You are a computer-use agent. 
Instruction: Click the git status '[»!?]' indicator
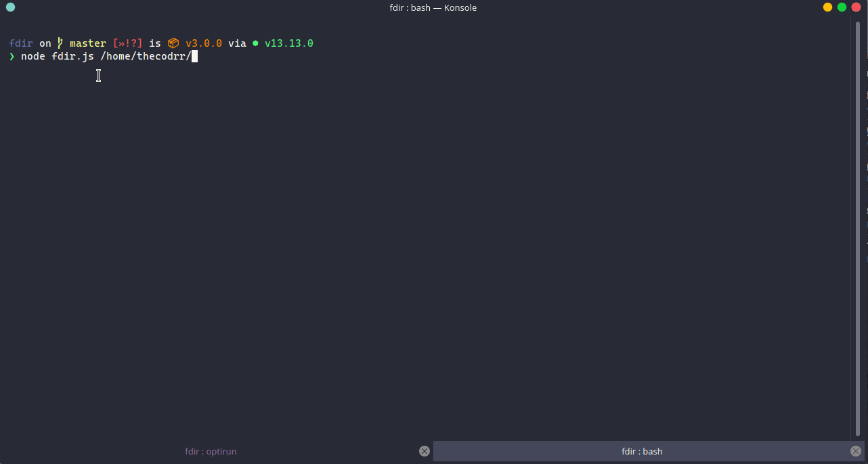(x=128, y=43)
